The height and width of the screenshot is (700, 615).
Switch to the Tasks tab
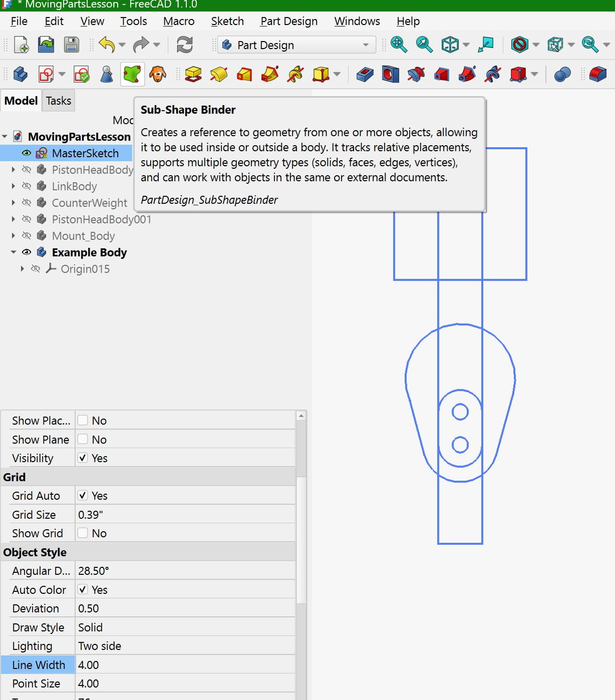pos(59,101)
